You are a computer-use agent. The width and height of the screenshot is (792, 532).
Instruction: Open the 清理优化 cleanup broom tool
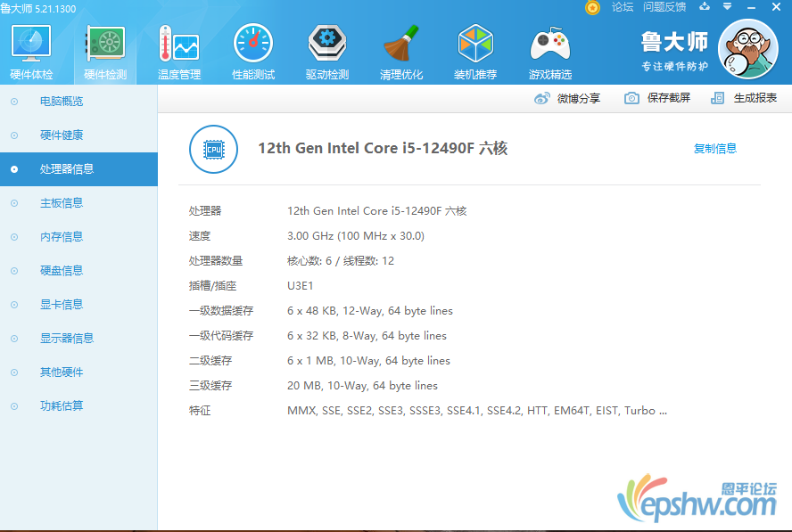coord(401,53)
